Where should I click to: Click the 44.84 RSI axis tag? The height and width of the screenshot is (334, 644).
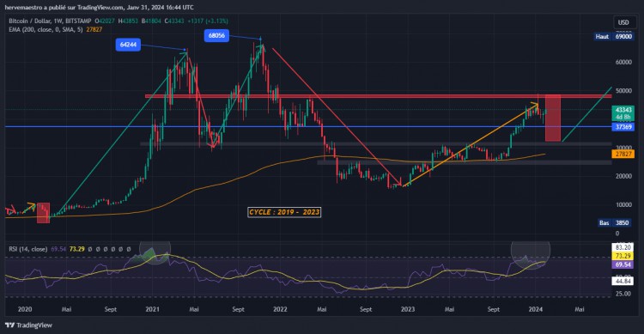(x=623, y=282)
